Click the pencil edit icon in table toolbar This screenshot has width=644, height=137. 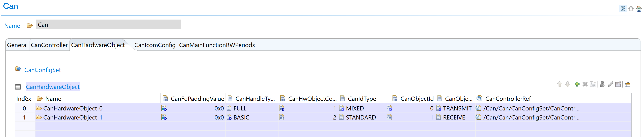610,84
